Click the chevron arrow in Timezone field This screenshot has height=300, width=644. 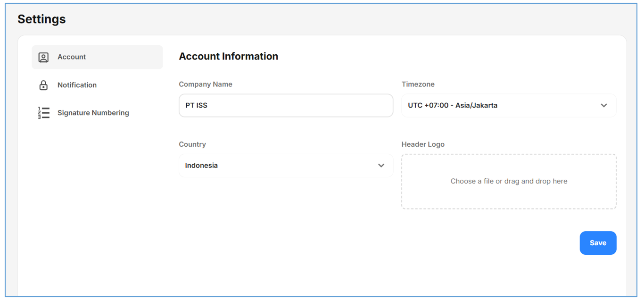coord(603,106)
